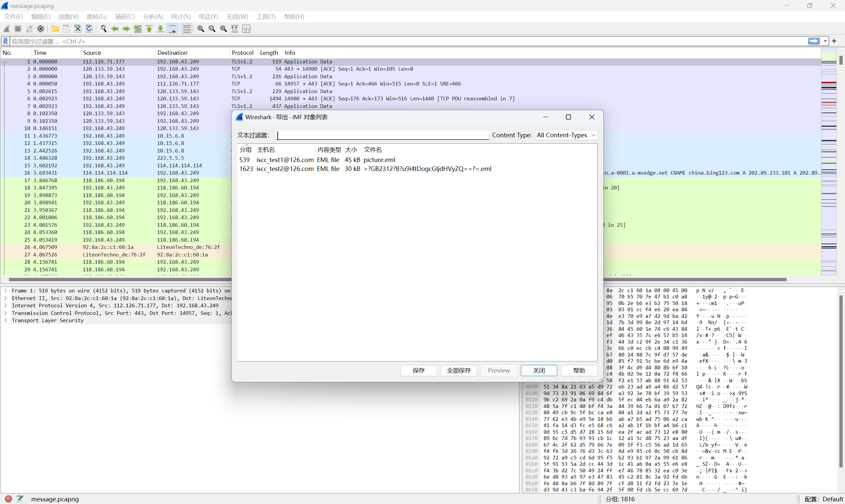Screen dimensions: 845x504
Task: Open the 统计(S) menu
Action: point(181,17)
